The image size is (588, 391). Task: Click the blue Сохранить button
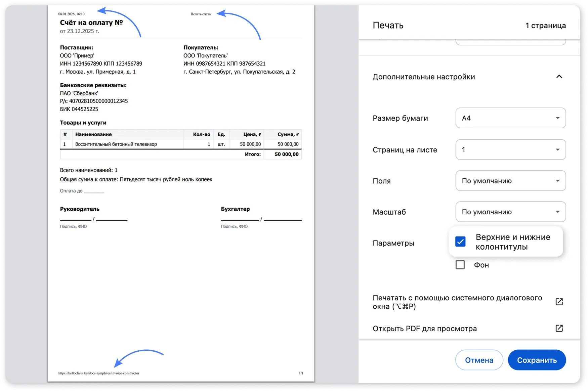pos(537,360)
